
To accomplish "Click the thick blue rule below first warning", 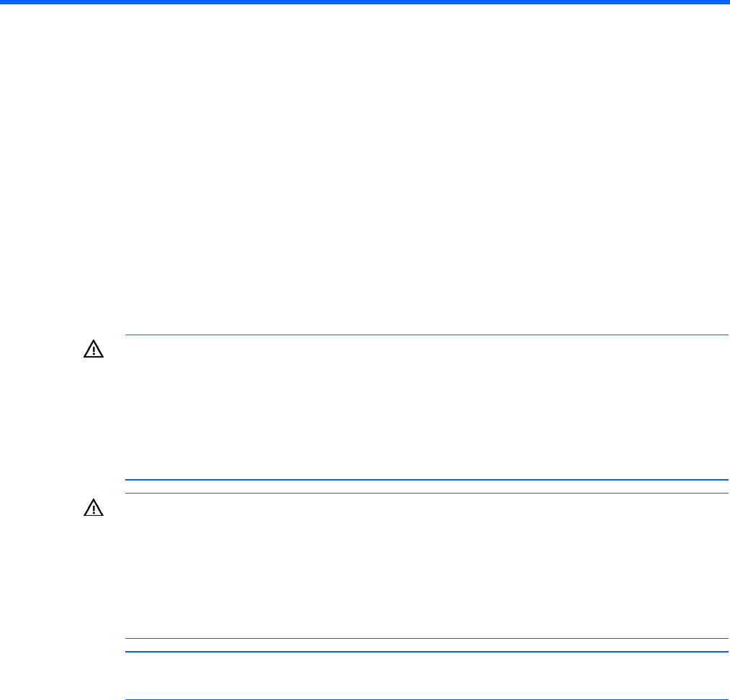I will [426, 480].
